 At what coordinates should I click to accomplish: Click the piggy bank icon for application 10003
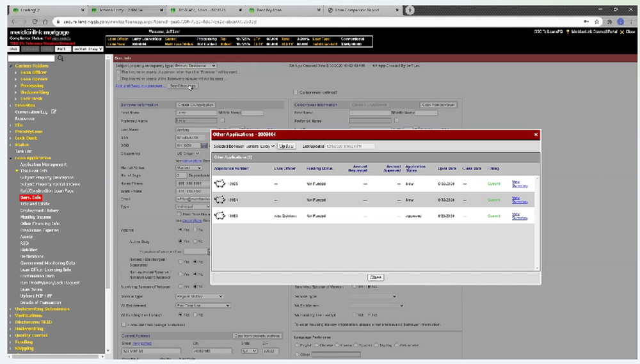pyautogui.click(x=220, y=216)
